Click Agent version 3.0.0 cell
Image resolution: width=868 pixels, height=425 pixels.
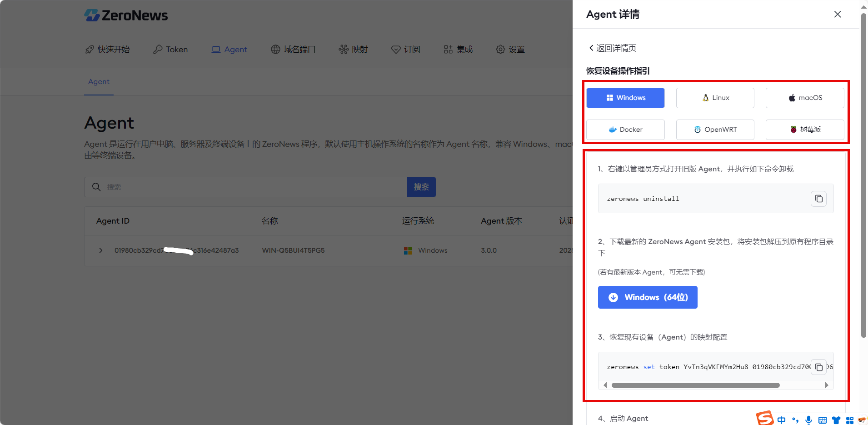[x=489, y=250]
